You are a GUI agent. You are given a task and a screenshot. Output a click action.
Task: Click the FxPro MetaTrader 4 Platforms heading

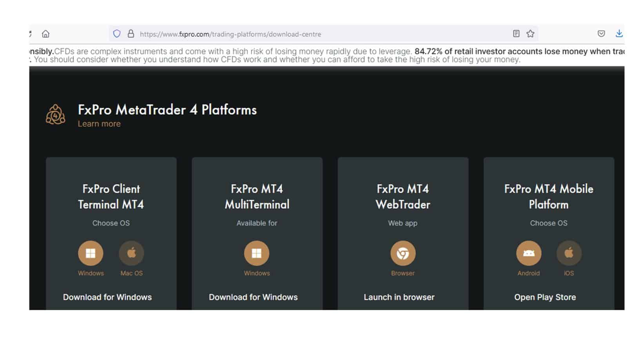[x=167, y=110]
